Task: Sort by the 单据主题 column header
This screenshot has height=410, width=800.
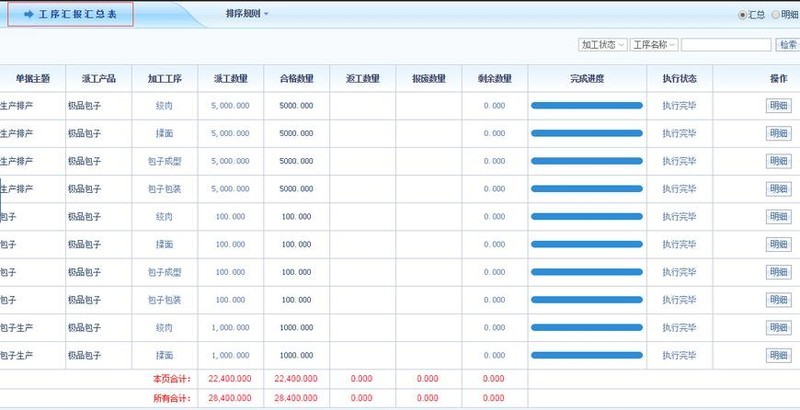Action: click(x=33, y=79)
